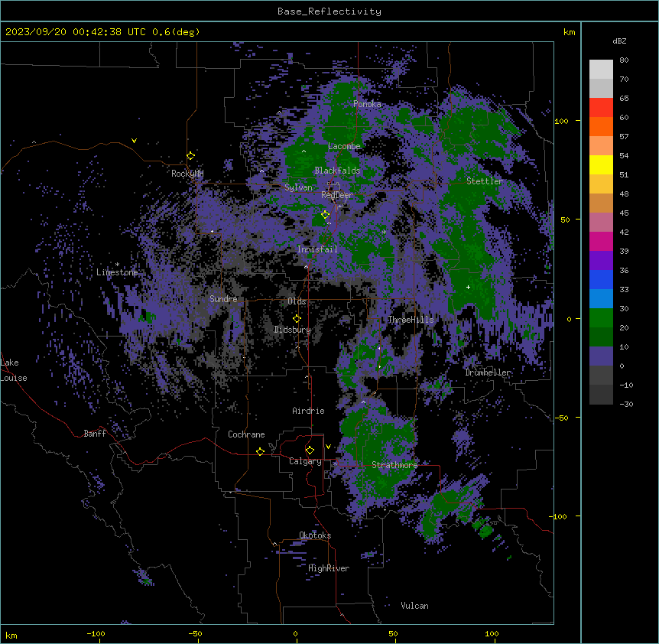
Task: Select the yellow diamond marker south of RedDeer
Action: (x=325, y=215)
